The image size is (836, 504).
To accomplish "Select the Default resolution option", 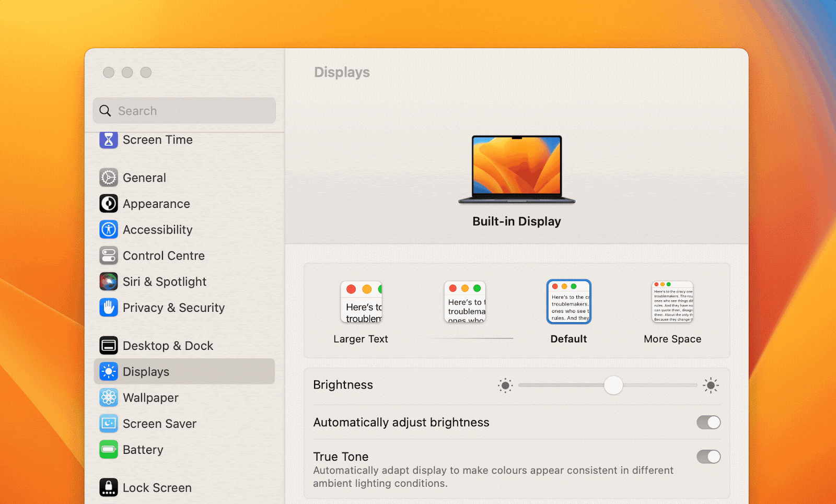I will 568,312.
